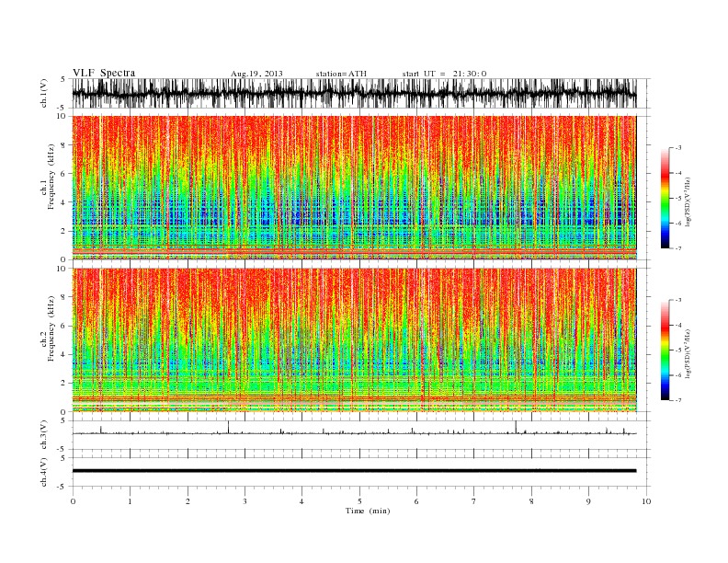The image size is (728, 563).
Task: Click time axis tick label "3"
Action: coord(245,501)
